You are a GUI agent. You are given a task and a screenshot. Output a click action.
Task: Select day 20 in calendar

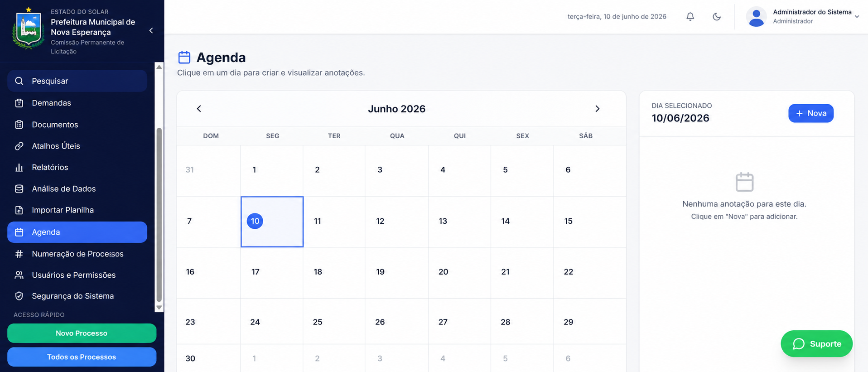[459, 273]
